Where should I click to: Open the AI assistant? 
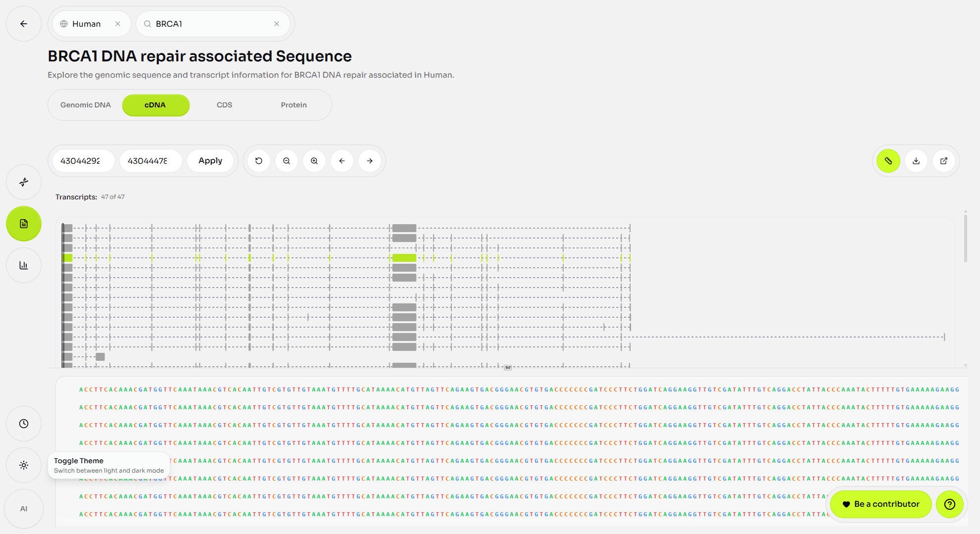click(x=23, y=508)
